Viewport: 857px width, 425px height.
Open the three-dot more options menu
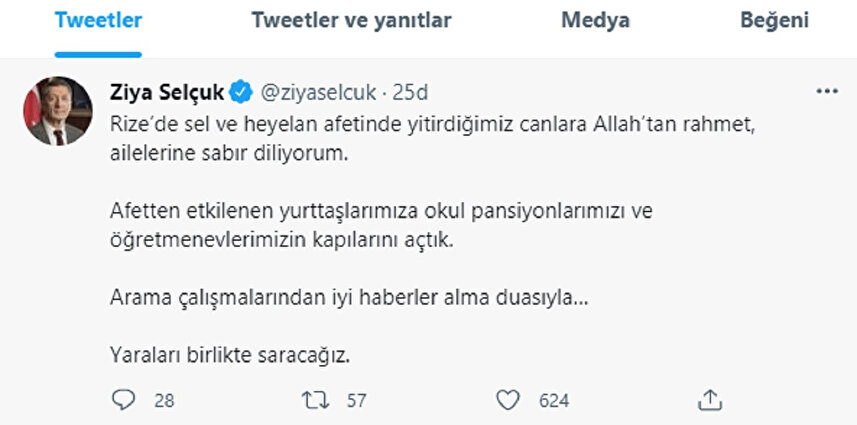tap(827, 92)
